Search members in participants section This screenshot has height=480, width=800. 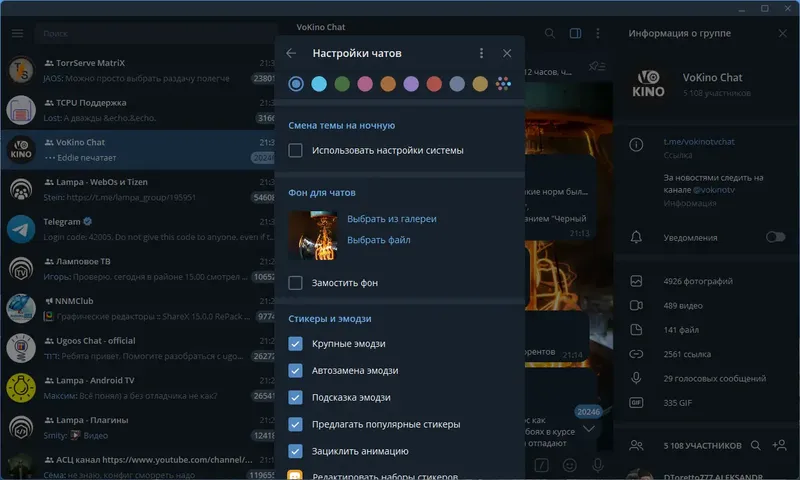[756, 445]
